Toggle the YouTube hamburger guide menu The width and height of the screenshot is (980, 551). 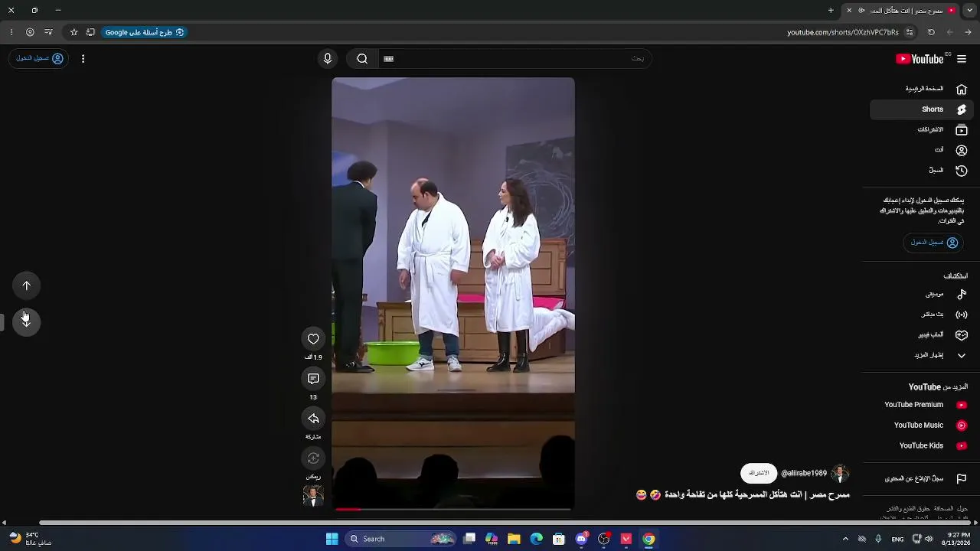click(x=962, y=59)
